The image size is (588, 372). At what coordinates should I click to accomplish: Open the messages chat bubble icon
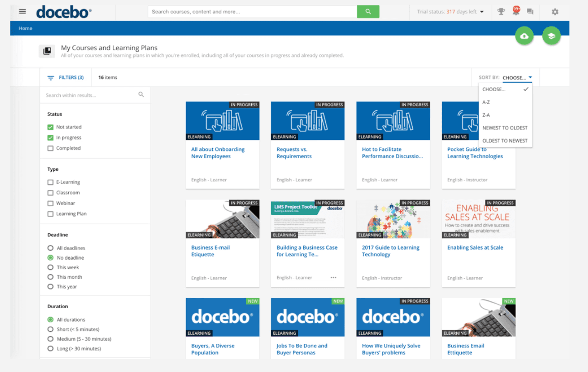tap(530, 12)
